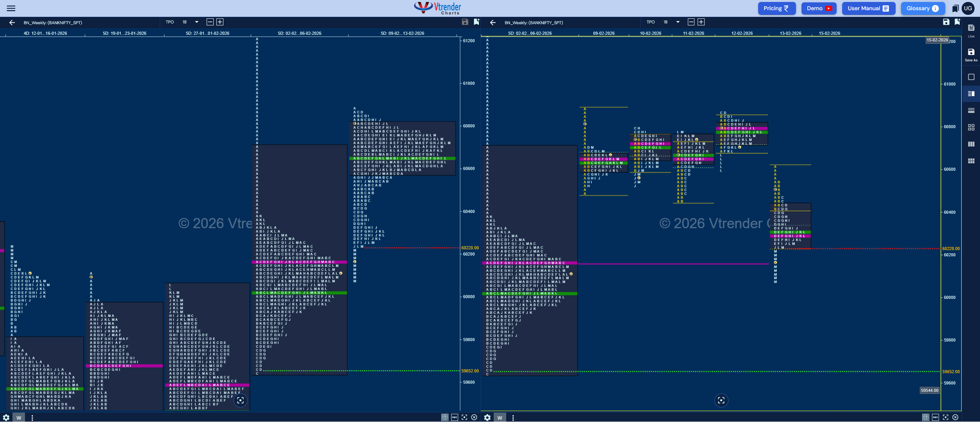The height and width of the screenshot is (422, 980).
Task: Select the three-column layout icon
Action: [971, 144]
